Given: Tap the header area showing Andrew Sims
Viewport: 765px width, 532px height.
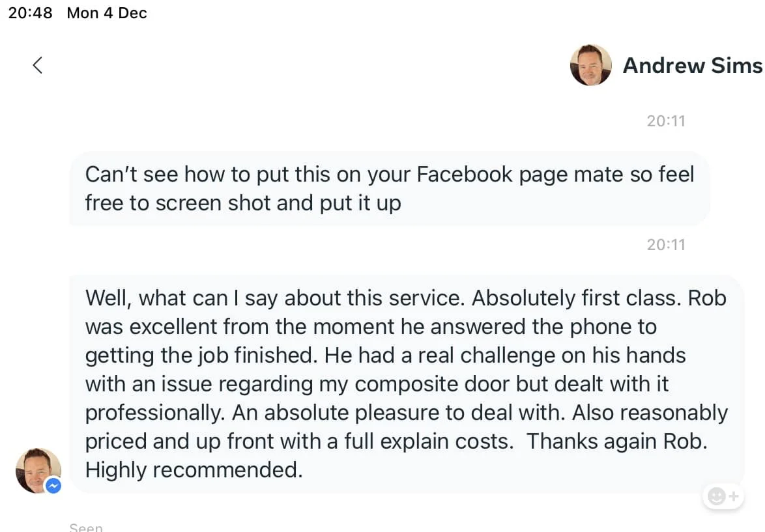Looking at the screenshot, I should [x=665, y=65].
